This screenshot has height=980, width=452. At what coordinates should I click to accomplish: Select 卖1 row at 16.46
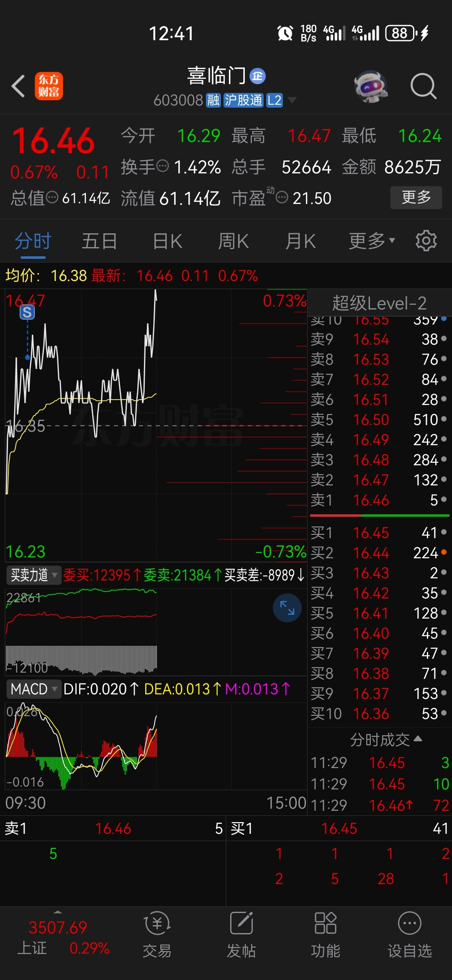point(380,500)
